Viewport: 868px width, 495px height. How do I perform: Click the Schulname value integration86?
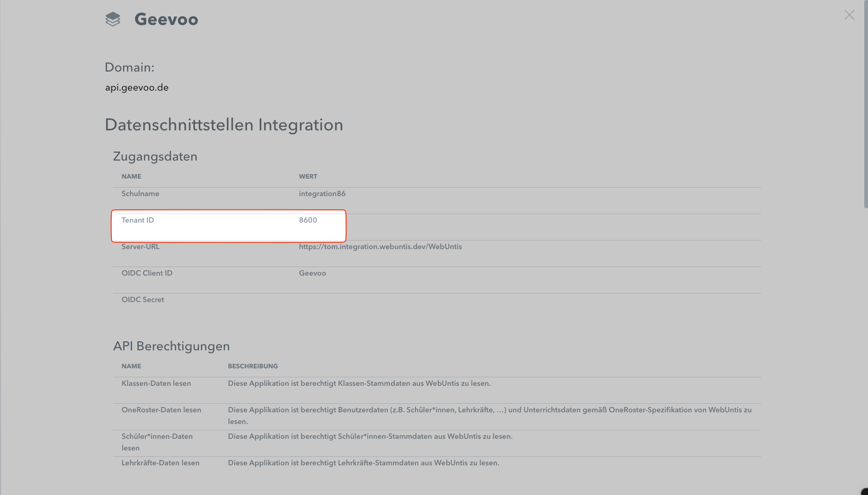[322, 193]
